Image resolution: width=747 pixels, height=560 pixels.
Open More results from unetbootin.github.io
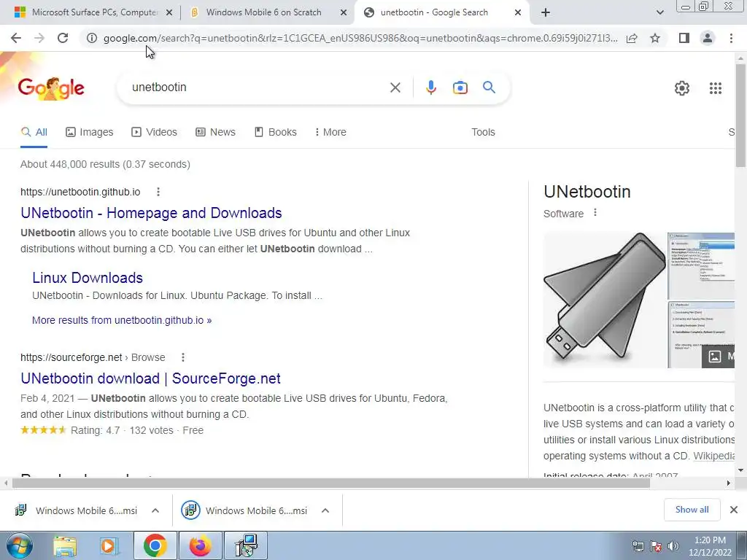click(x=122, y=320)
